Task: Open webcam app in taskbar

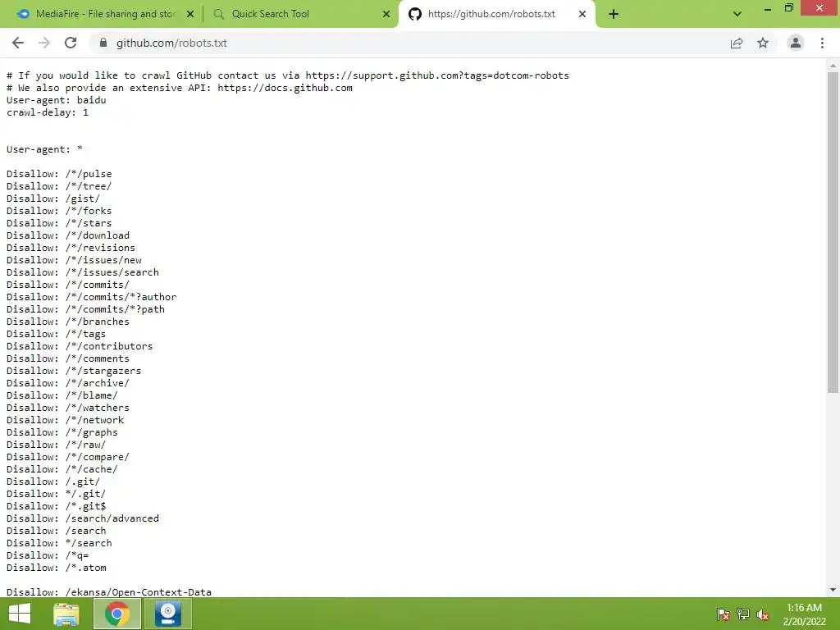Action: click(x=167, y=614)
